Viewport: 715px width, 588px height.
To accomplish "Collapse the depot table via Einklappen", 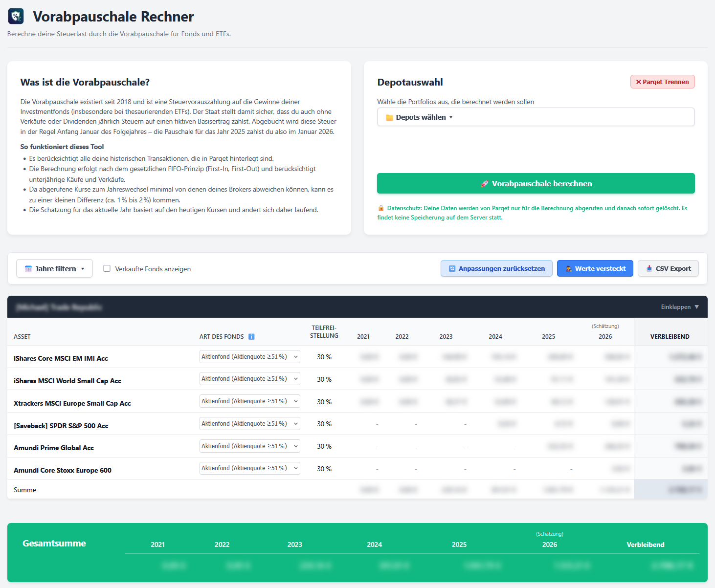I will pyautogui.click(x=680, y=307).
